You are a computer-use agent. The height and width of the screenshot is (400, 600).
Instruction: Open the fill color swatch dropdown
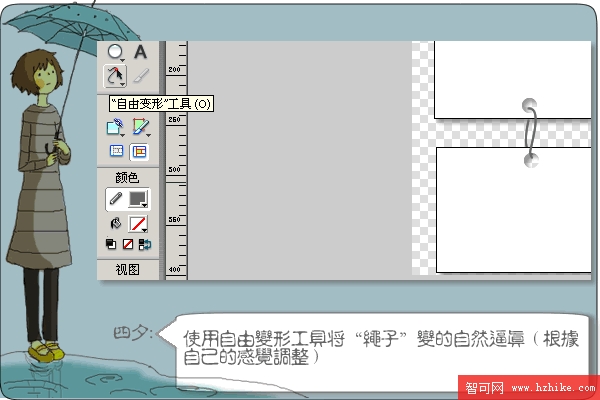[x=140, y=221]
